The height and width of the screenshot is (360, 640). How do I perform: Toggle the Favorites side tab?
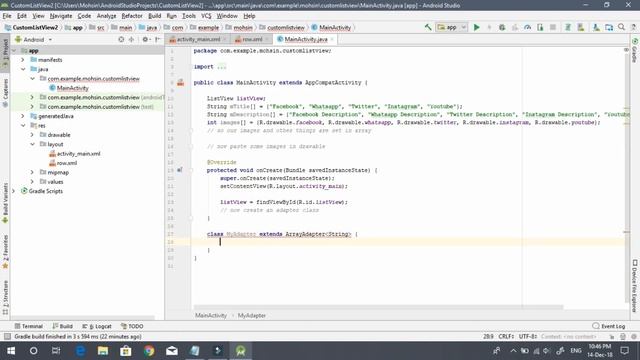5,252
